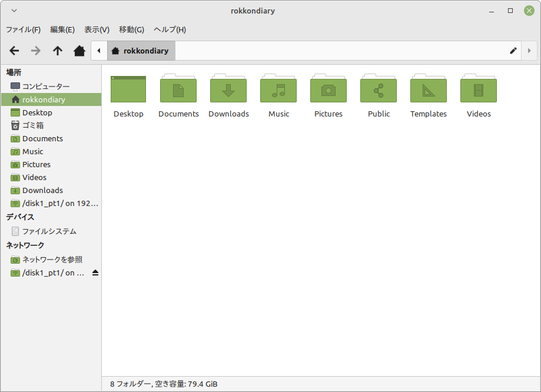The width and height of the screenshot is (541, 392).
Task: Click the trash can icon in sidebar
Action: 15,125
